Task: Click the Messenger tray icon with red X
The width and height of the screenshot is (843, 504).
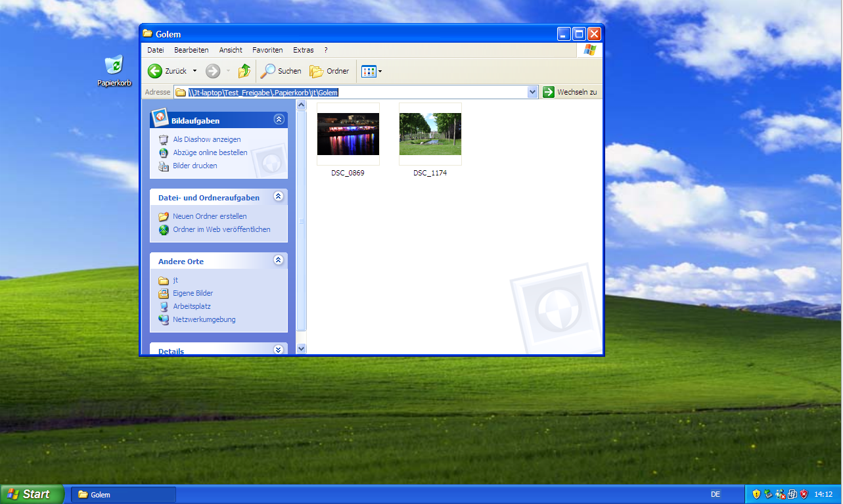Action: click(780, 494)
